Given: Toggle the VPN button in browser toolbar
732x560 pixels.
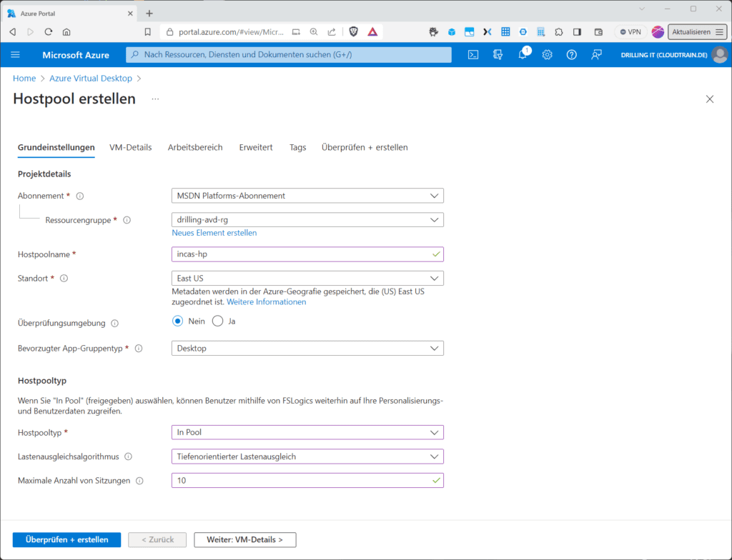Looking at the screenshot, I should coord(630,31).
